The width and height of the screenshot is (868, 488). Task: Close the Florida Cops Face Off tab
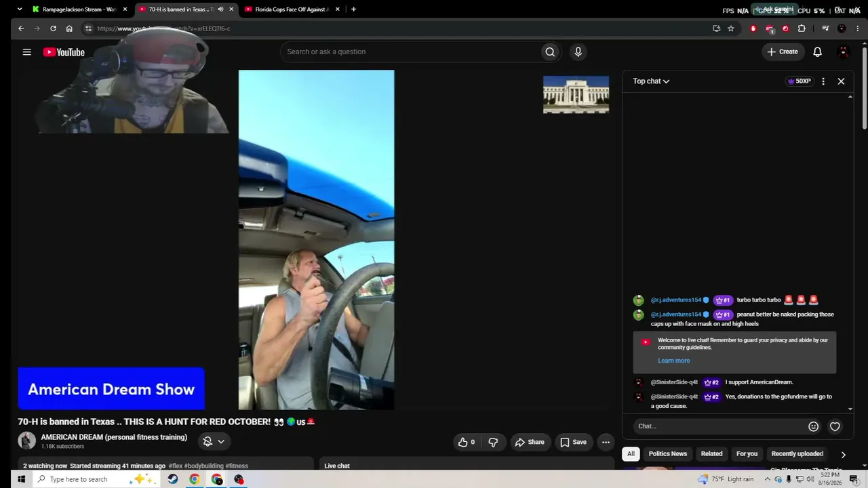pyautogui.click(x=336, y=9)
